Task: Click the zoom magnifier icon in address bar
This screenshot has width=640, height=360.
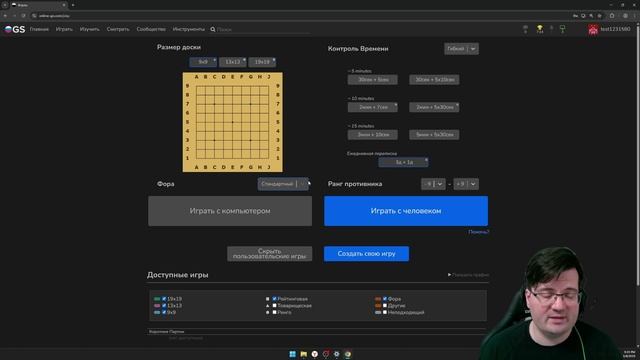Action: click(x=591, y=16)
